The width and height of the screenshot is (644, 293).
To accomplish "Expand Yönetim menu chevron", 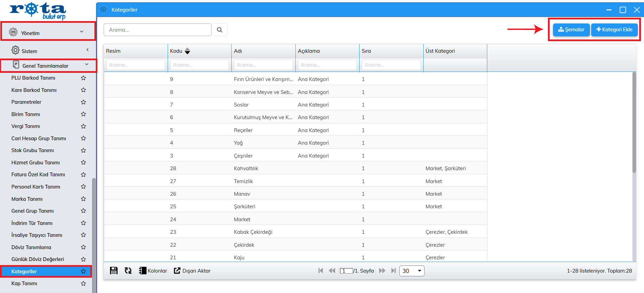I will click(82, 32).
